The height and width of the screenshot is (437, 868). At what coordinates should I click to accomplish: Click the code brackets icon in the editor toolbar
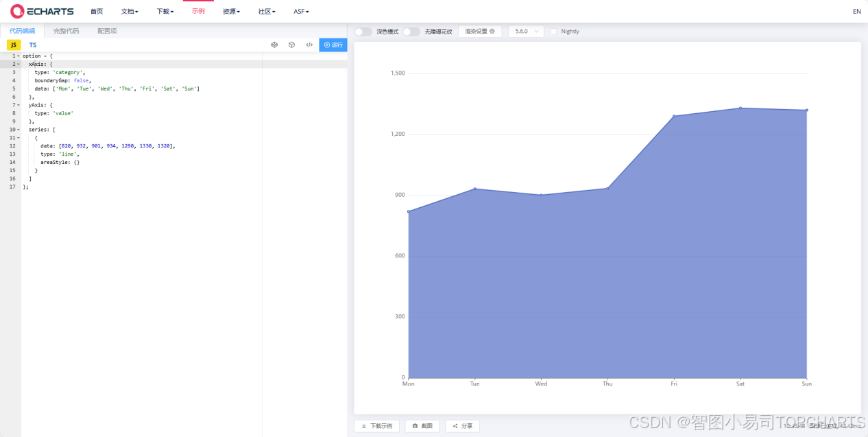click(309, 45)
